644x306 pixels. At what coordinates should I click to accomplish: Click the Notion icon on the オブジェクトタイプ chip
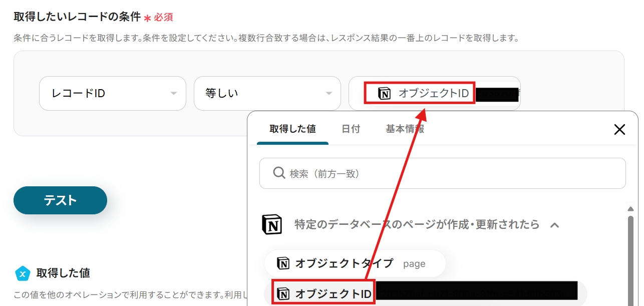point(283,263)
